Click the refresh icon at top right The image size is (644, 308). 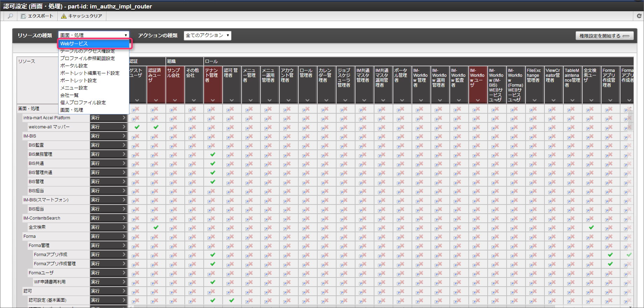639,16
